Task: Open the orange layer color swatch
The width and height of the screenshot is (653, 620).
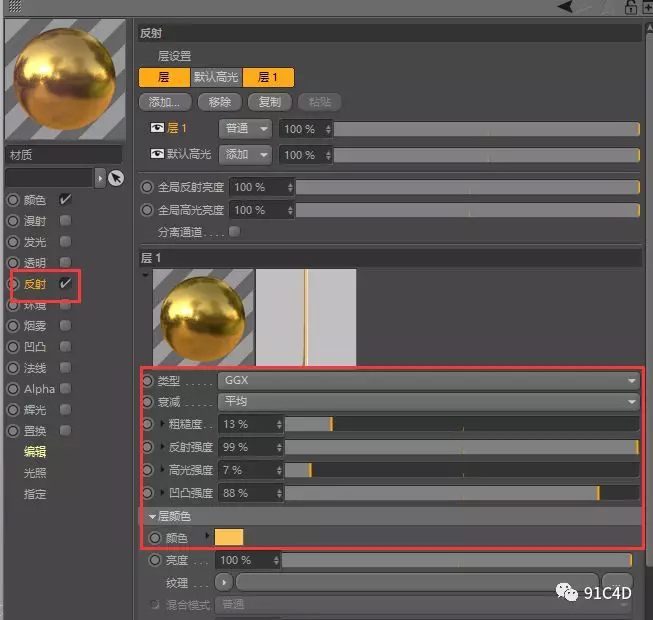Action: [229, 538]
